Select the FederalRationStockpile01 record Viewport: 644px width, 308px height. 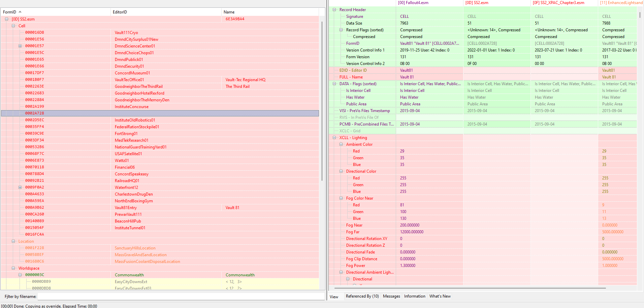point(160,127)
